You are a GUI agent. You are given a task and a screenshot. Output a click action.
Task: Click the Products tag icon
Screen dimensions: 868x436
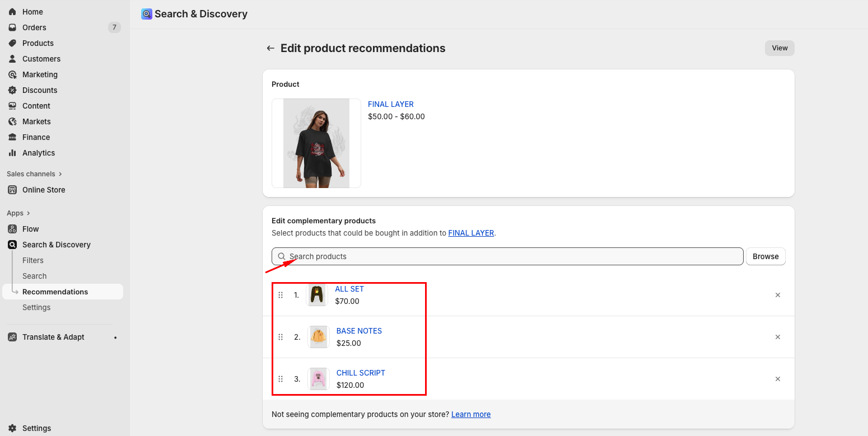tap(12, 43)
